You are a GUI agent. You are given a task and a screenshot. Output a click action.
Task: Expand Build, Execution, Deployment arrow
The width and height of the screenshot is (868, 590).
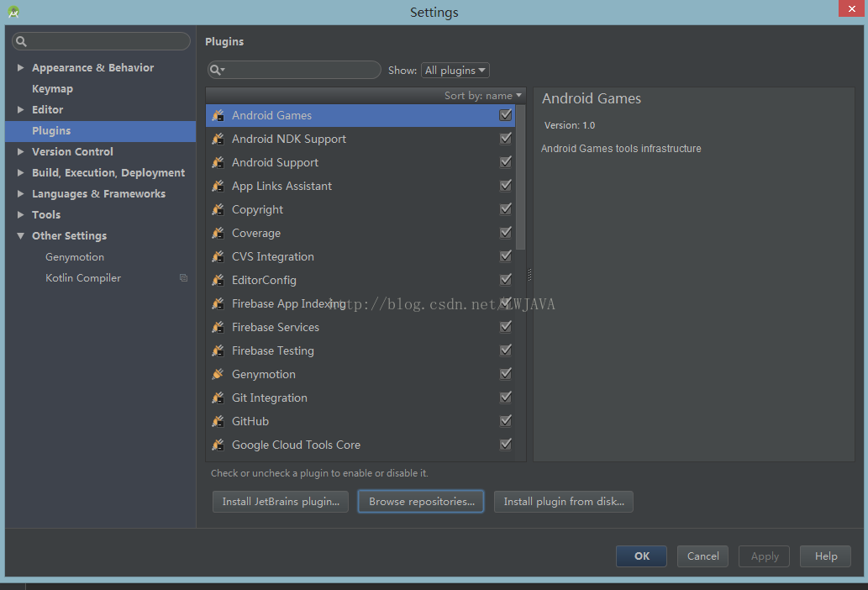click(20, 172)
